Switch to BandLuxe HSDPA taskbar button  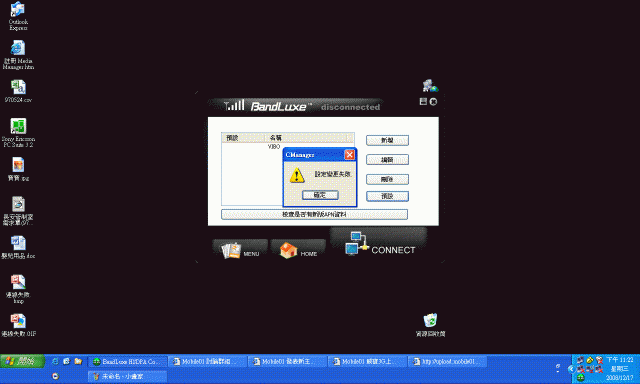[128, 362]
